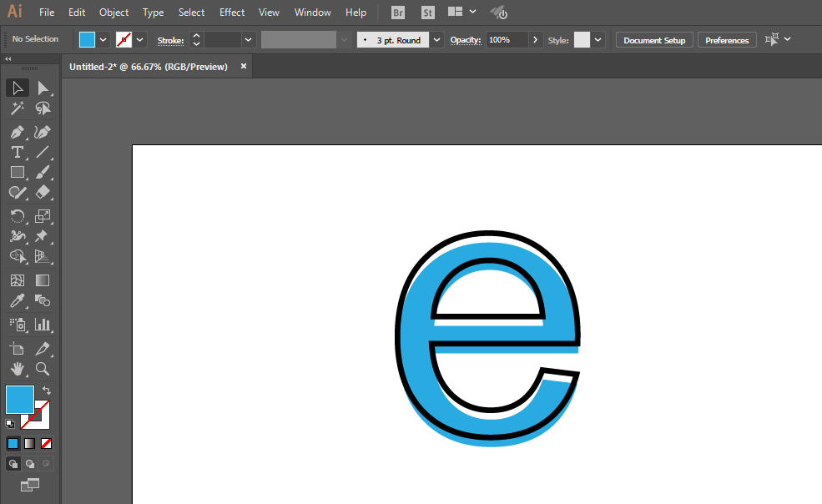Open the Object menu

(x=113, y=13)
